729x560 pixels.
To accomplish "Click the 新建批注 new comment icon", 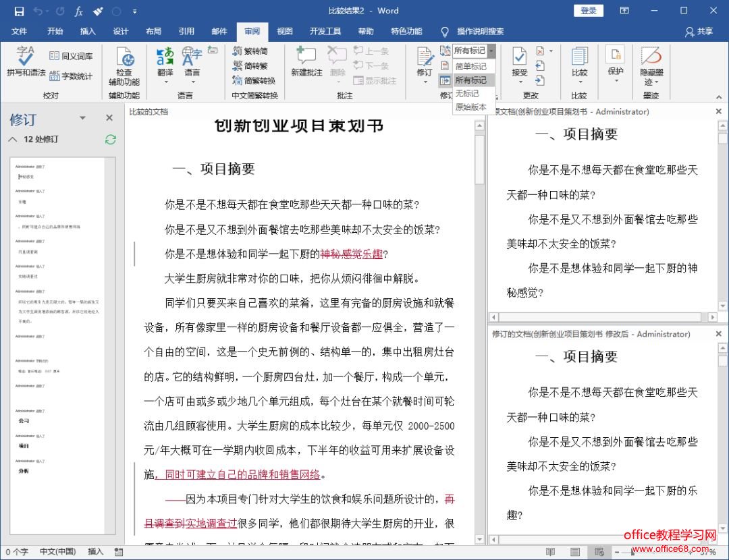I will 306,57.
